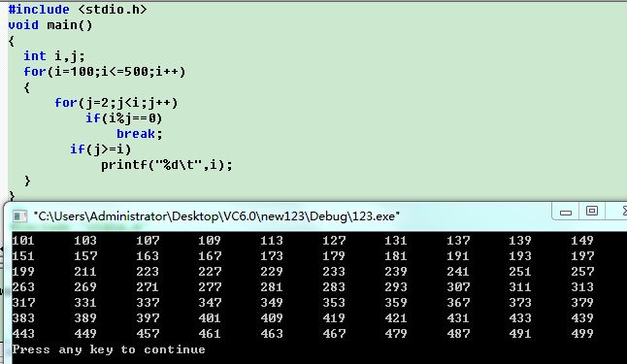Screen dimensions: 627x364
Task: Click the 'if(j>=i)' line
Action: pos(101,149)
